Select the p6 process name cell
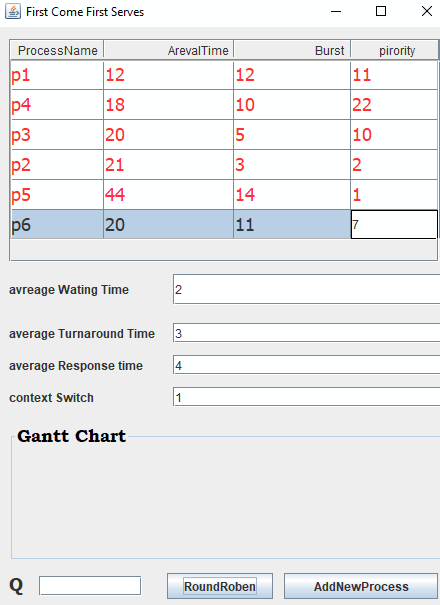 (57, 225)
